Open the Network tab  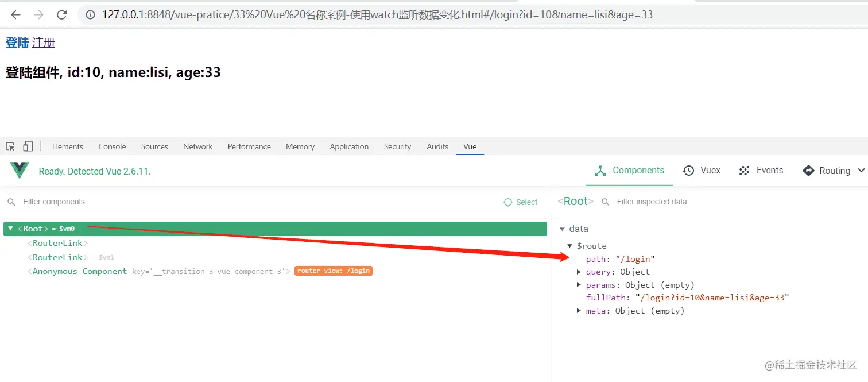tap(198, 146)
